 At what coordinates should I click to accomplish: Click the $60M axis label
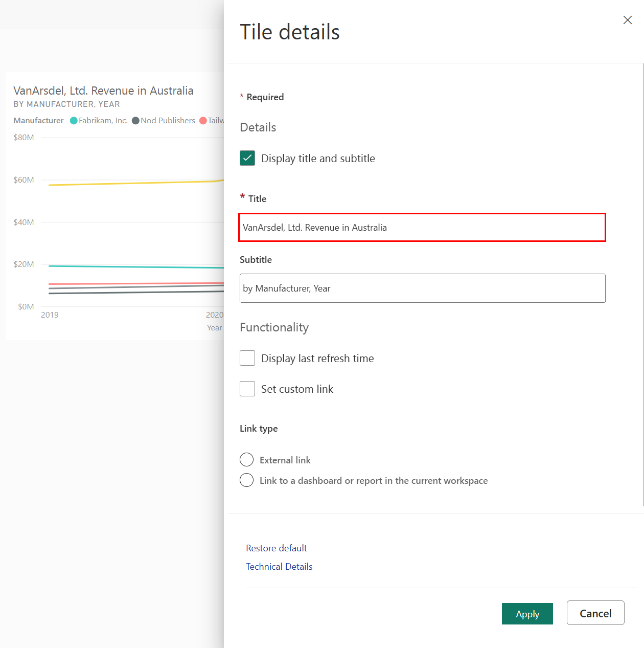(24, 180)
